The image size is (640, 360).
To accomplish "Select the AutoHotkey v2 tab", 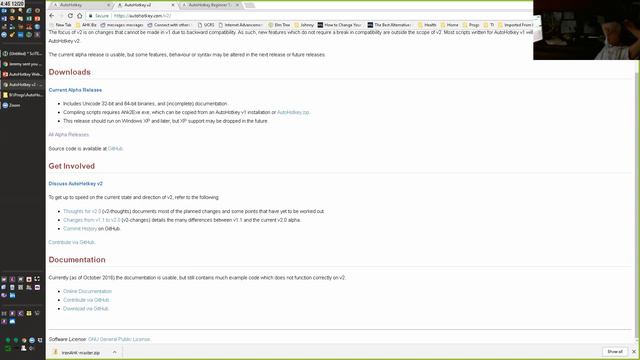I will (x=144, y=5).
